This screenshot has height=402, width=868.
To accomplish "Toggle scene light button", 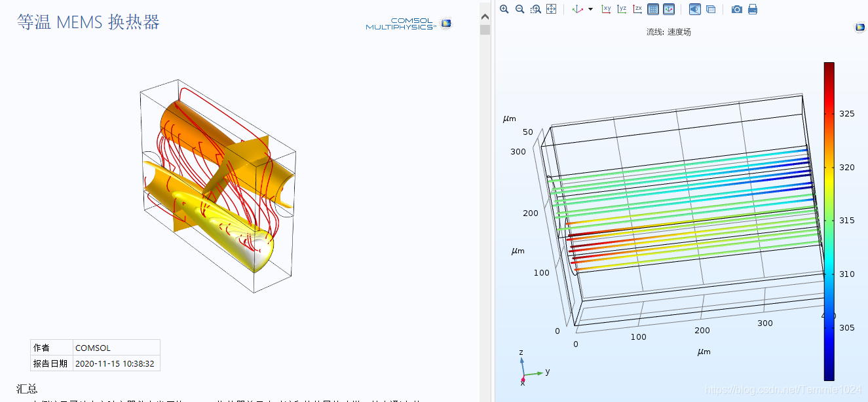I will click(694, 9).
